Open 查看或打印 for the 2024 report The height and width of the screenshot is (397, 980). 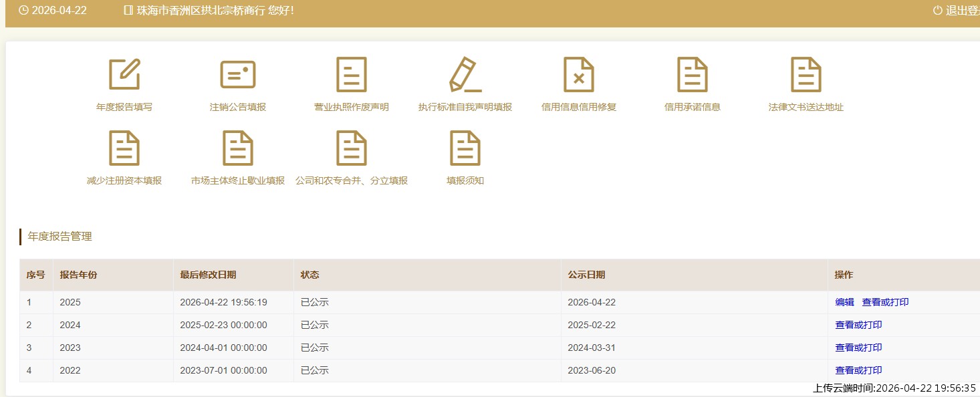point(858,325)
